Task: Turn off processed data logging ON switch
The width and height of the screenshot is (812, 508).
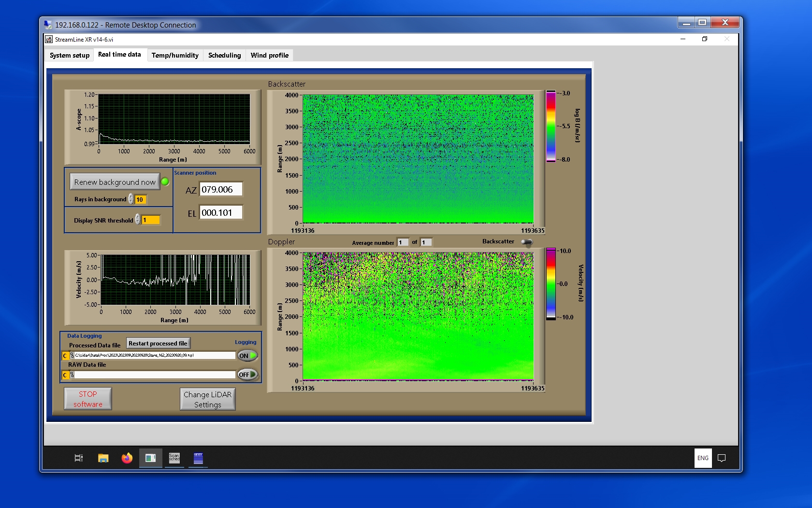Action: (247, 356)
